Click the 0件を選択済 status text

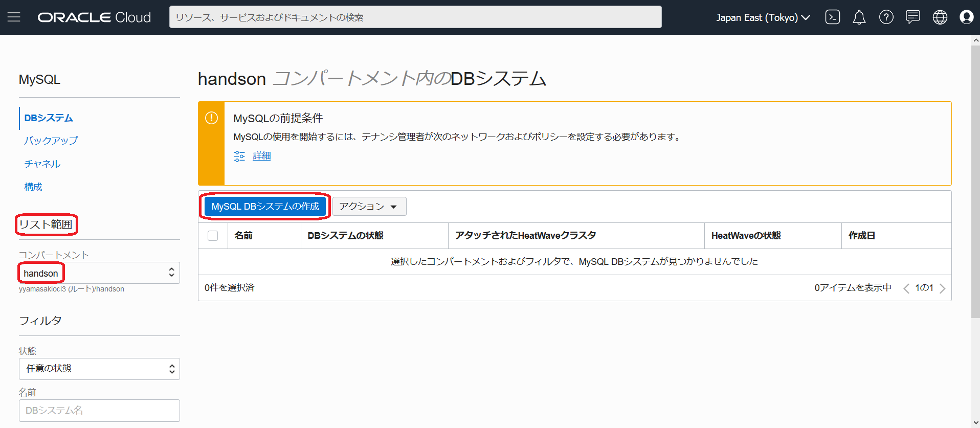[x=230, y=288]
